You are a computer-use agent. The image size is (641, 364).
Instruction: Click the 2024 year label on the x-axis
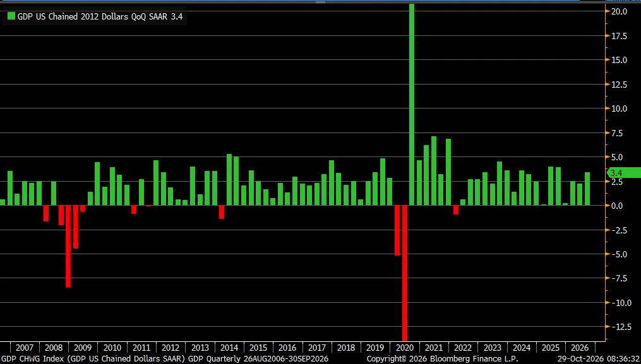tap(522, 348)
